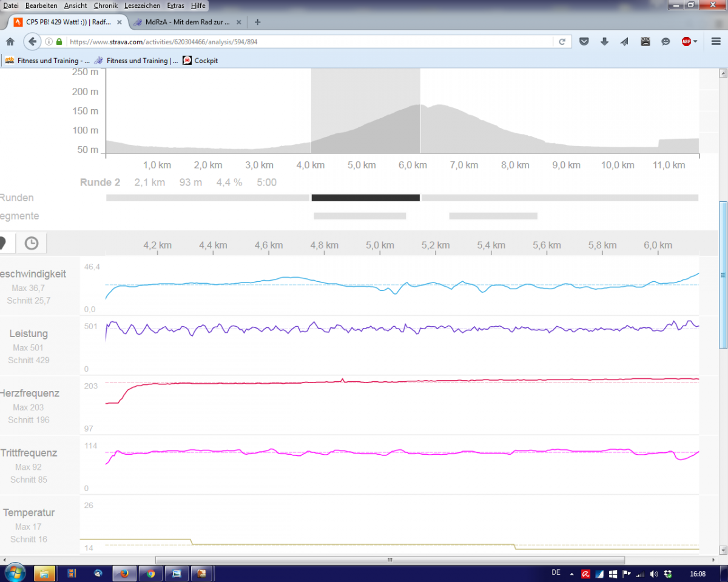Open the Chronik menu

click(x=106, y=5)
